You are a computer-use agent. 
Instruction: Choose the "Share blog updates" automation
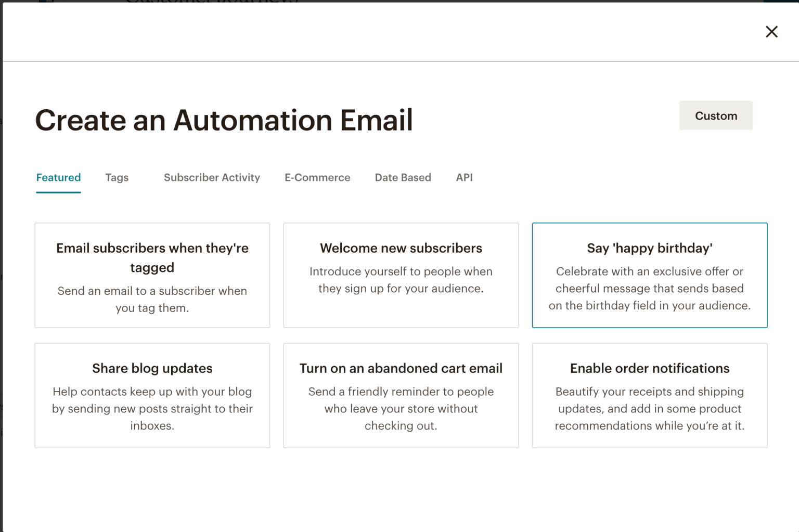pyautogui.click(x=152, y=395)
